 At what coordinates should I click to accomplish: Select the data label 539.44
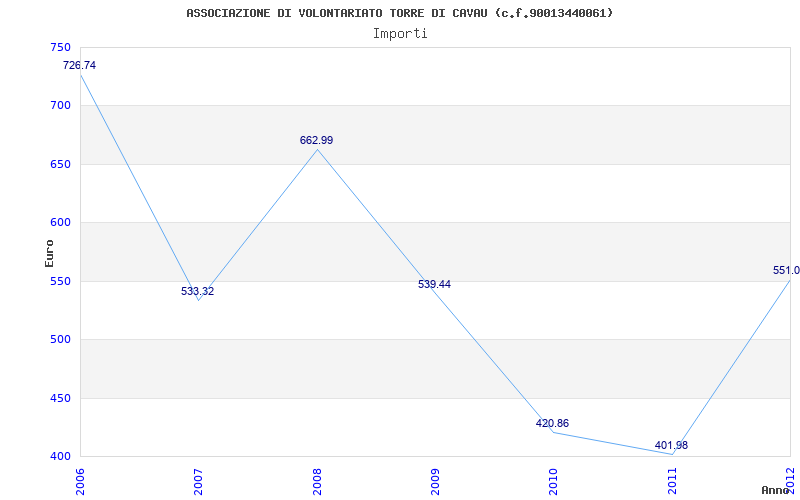pos(434,284)
